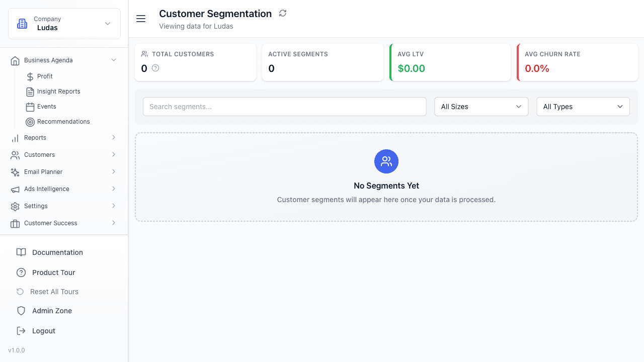Click the help icon next to Total Customers
Image resolution: width=644 pixels, height=362 pixels.
(x=155, y=68)
